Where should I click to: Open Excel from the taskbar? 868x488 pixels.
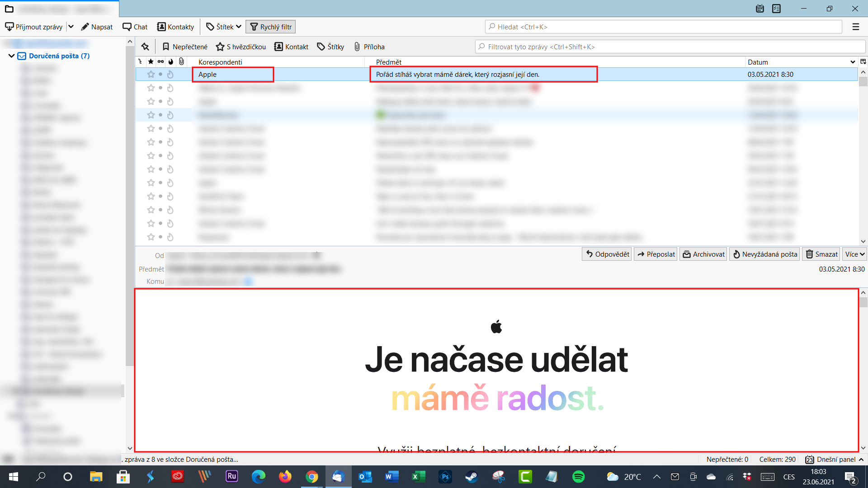(418, 477)
